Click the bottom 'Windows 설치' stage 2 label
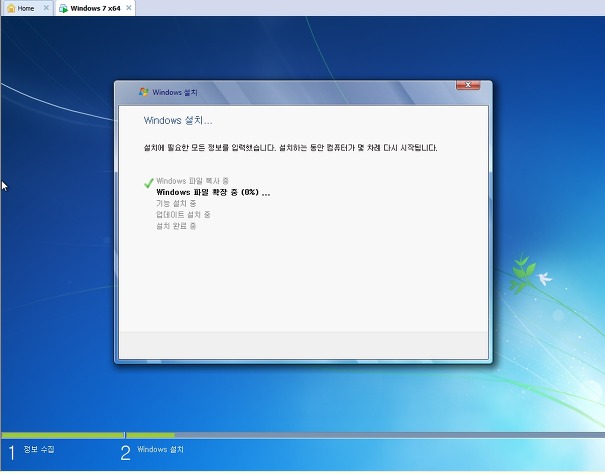The width and height of the screenshot is (605, 474). (161, 449)
